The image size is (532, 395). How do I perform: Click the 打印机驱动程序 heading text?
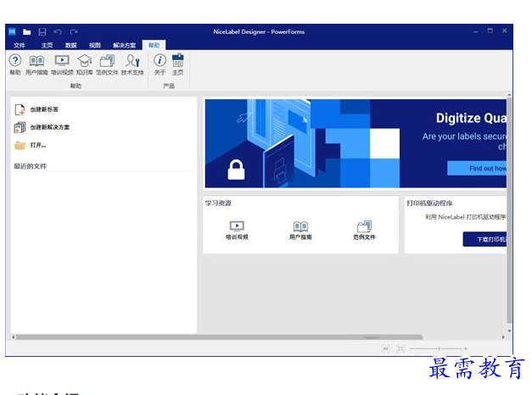429,203
